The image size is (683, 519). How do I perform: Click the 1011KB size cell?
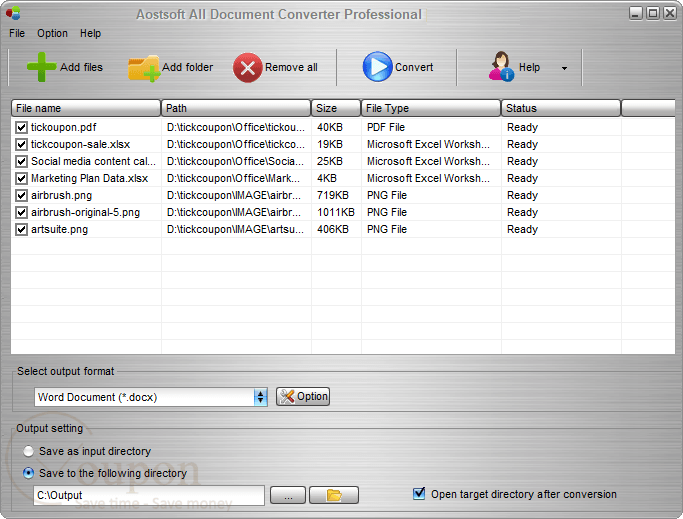click(336, 212)
